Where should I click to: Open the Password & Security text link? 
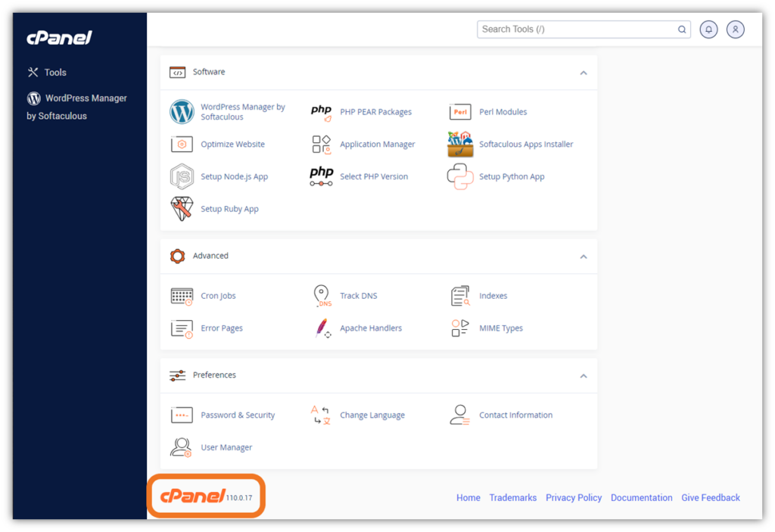(238, 415)
